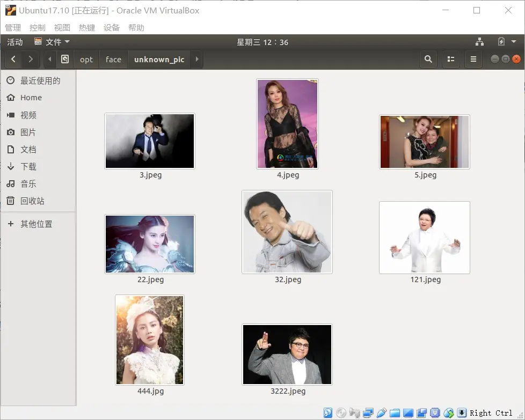Click the VirtualBox hard disk status icon
The width and height of the screenshot is (525, 420).
click(328, 413)
